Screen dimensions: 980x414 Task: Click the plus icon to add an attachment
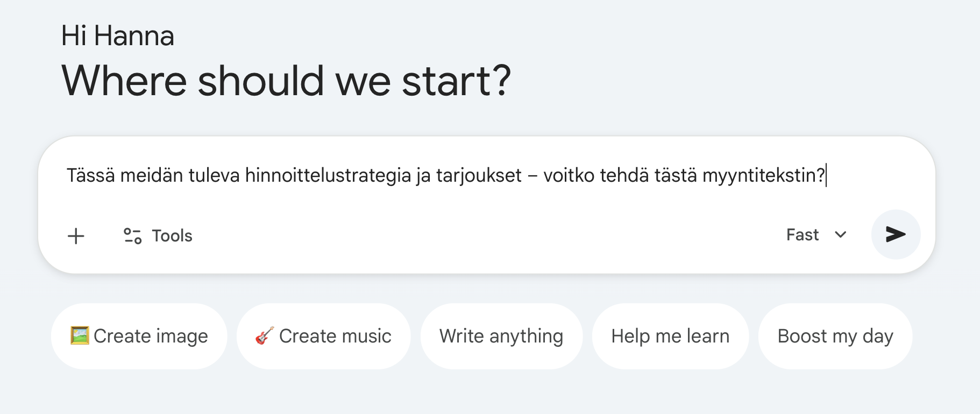76,235
